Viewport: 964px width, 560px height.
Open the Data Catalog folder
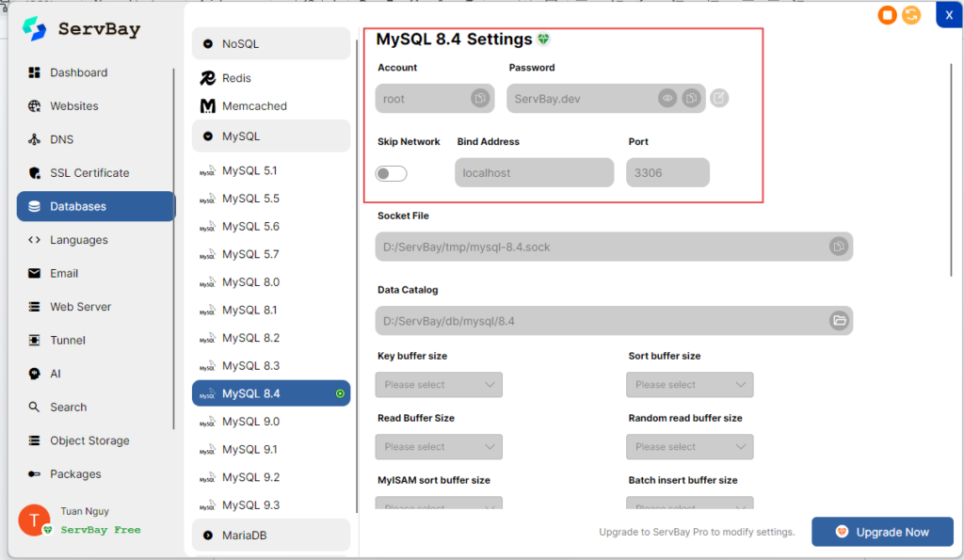pos(838,321)
